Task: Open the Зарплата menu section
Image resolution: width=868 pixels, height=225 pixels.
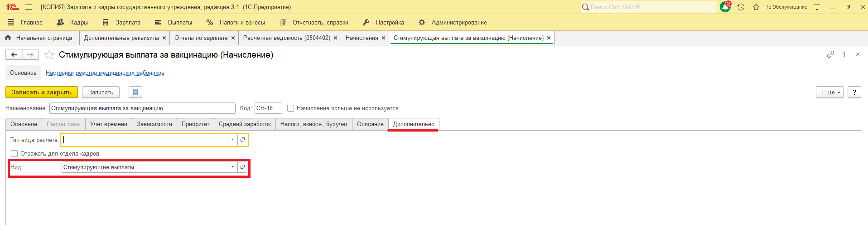Action: [x=121, y=22]
